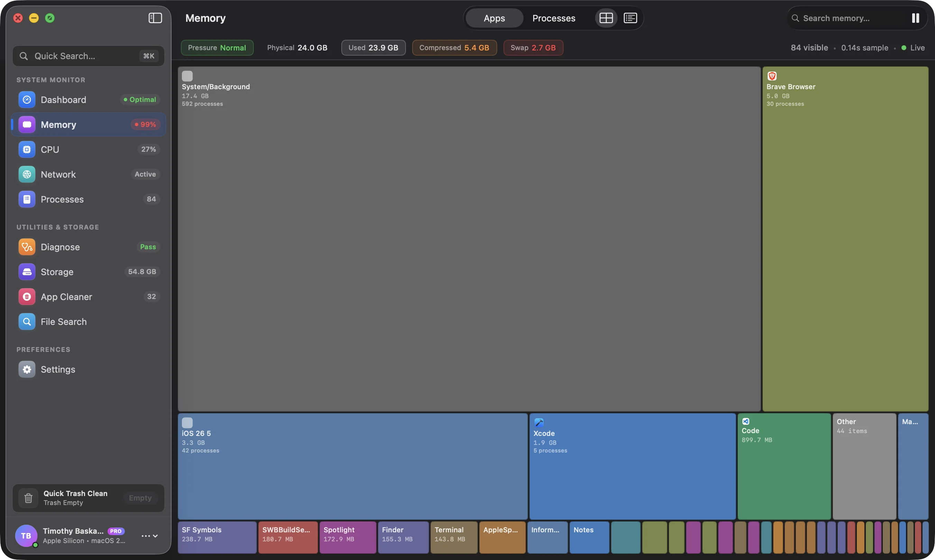Click the Compressed 5.4 GB badge

click(x=454, y=48)
